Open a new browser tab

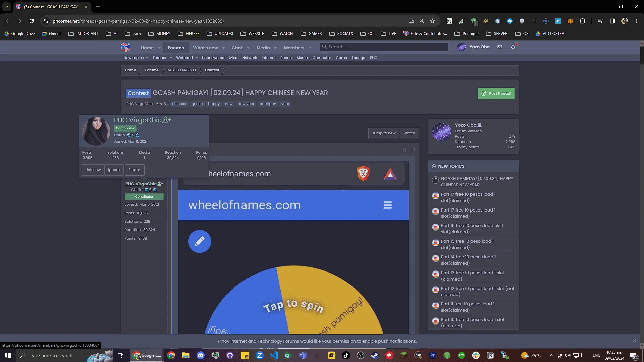click(x=98, y=7)
